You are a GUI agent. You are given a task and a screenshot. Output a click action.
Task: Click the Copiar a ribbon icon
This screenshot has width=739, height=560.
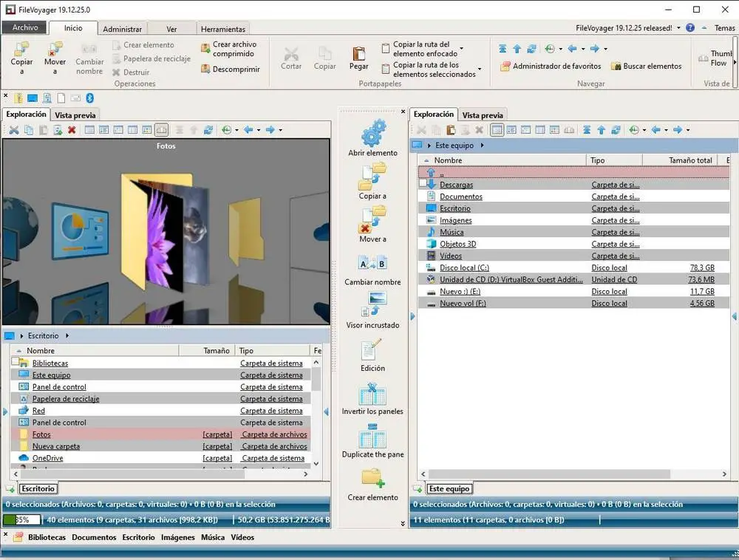[21, 58]
